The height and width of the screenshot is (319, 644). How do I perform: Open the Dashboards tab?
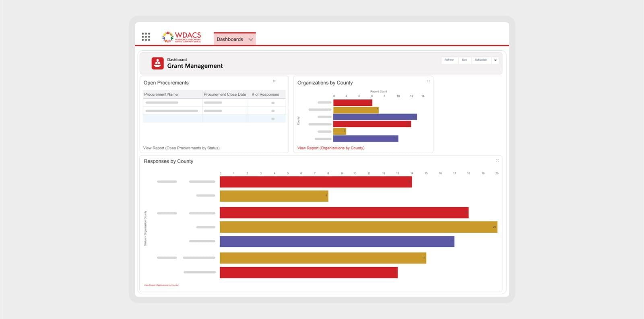pyautogui.click(x=235, y=39)
